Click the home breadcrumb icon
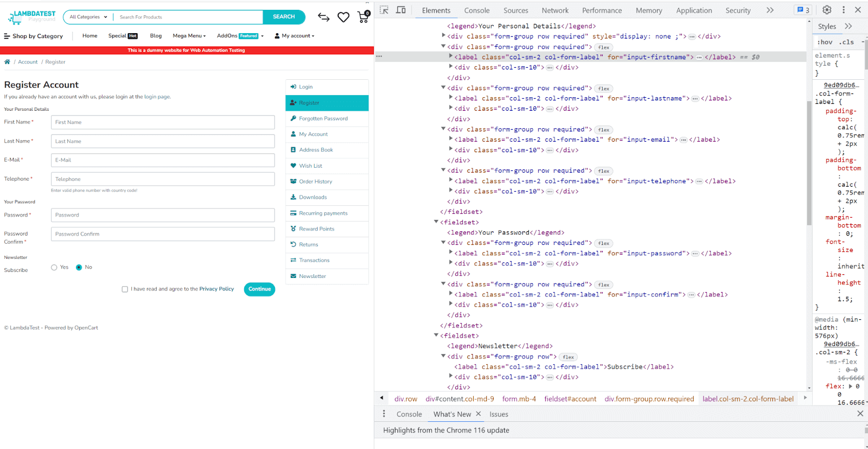The width and height of the screenshot is (868, 449). 7,62
